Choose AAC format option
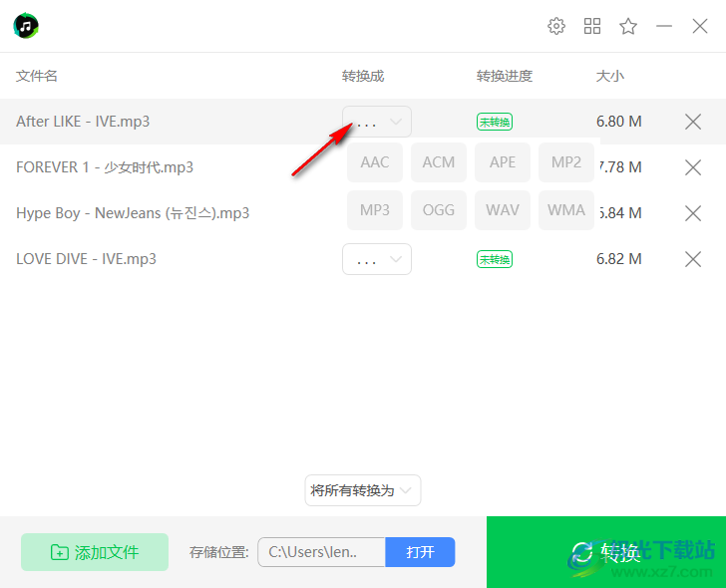 (x=375, y=162)
